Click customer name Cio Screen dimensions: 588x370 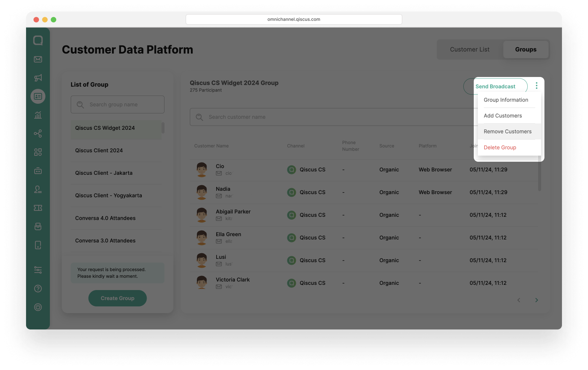click(x=220, y=166)
